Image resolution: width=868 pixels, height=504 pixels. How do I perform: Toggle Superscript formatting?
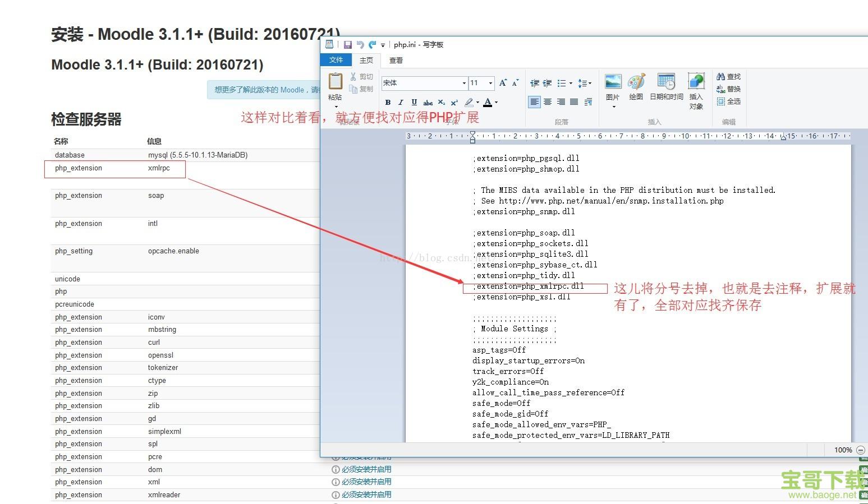454,102
